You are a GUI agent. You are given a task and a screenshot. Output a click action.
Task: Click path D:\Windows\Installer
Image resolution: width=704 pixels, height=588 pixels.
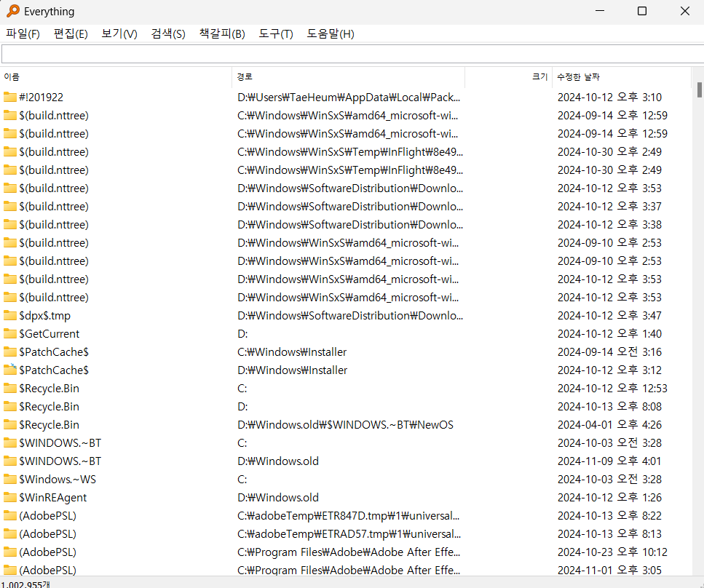pyautogui.click(x=292, y=370)
